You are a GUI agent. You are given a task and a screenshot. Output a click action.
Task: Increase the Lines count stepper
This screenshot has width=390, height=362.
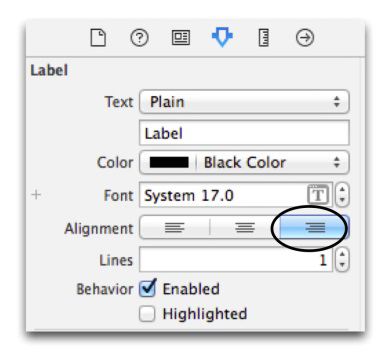[x=342, y=255]
